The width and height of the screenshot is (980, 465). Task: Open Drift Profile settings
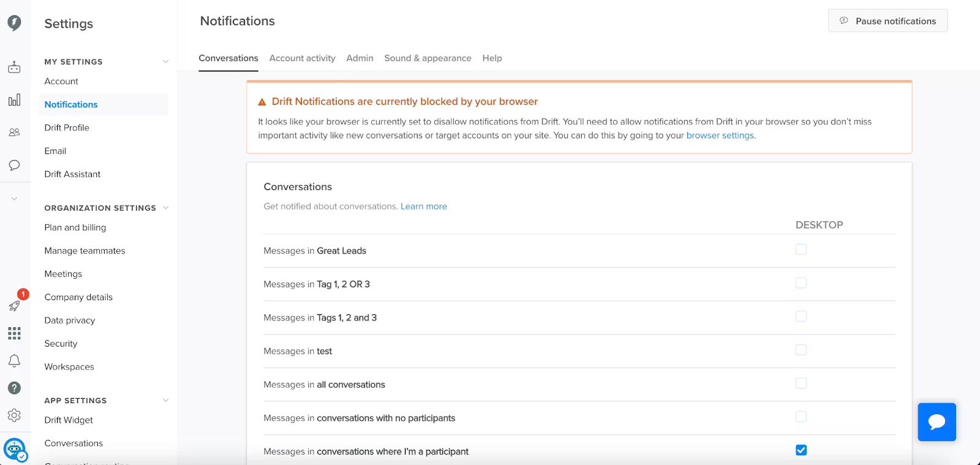click(x=67, y=128)
